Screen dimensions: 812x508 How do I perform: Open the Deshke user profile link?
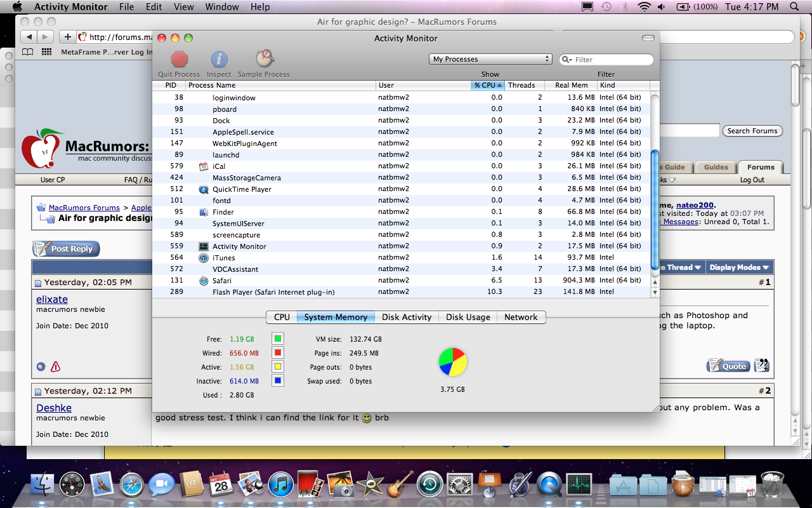click(54, 408)
